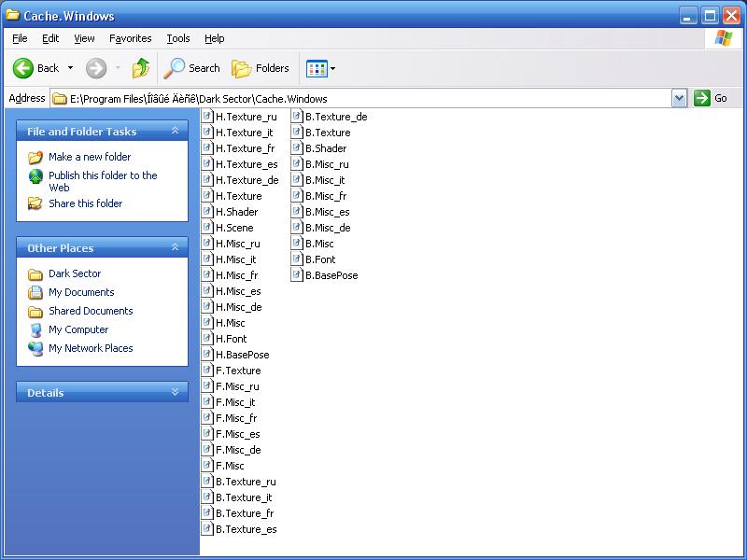Image resolution: width=747 pixels, height=560 pixels.
Task: Select the H.Misc file icon
Action: (206, 322)
